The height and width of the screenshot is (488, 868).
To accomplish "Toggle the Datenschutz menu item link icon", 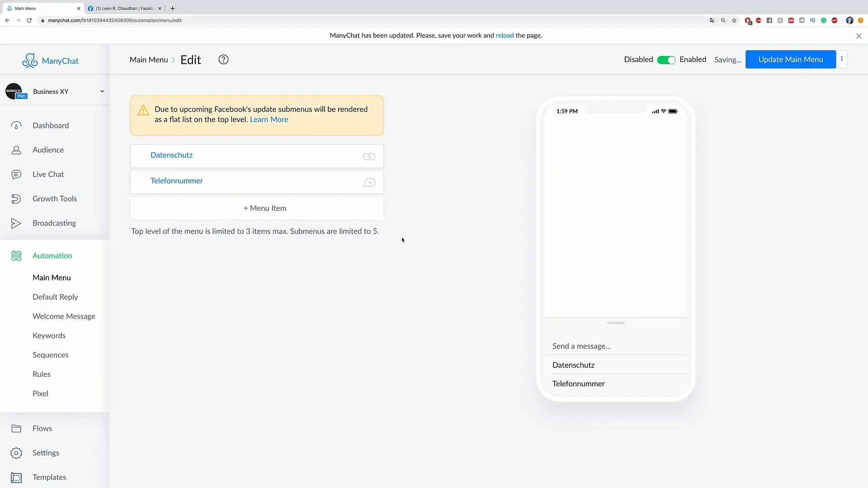I will point(370,156).
